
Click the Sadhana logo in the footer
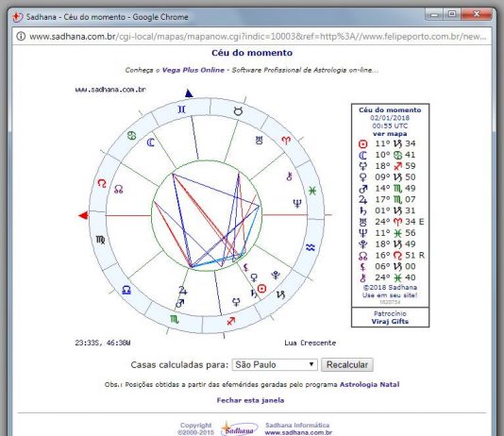(239, 429)
